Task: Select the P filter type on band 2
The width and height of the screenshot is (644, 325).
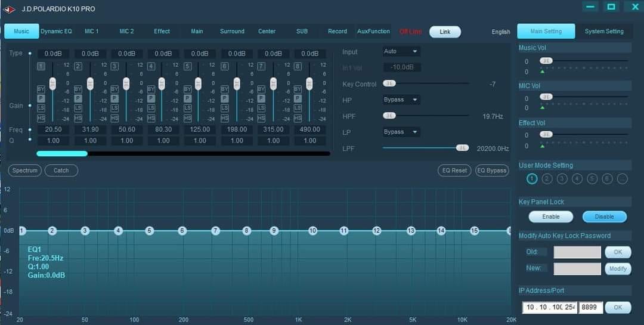Action: (78, 98)
